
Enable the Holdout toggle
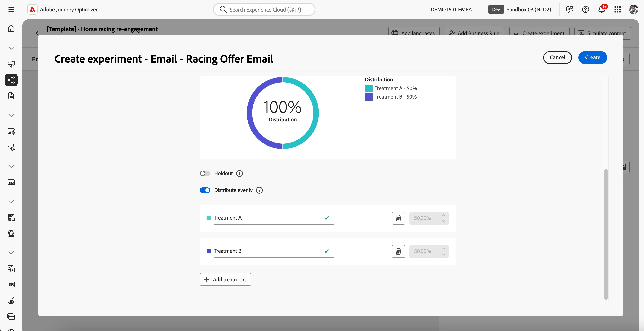point(205,173)
